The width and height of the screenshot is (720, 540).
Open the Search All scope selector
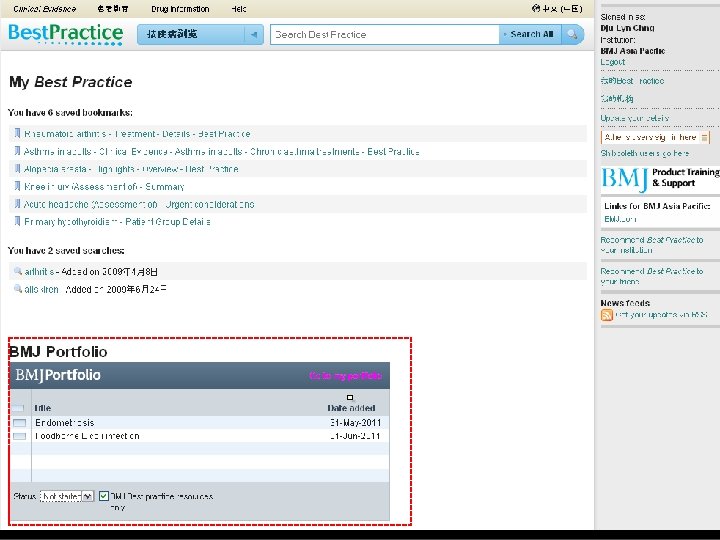(530, 34)
